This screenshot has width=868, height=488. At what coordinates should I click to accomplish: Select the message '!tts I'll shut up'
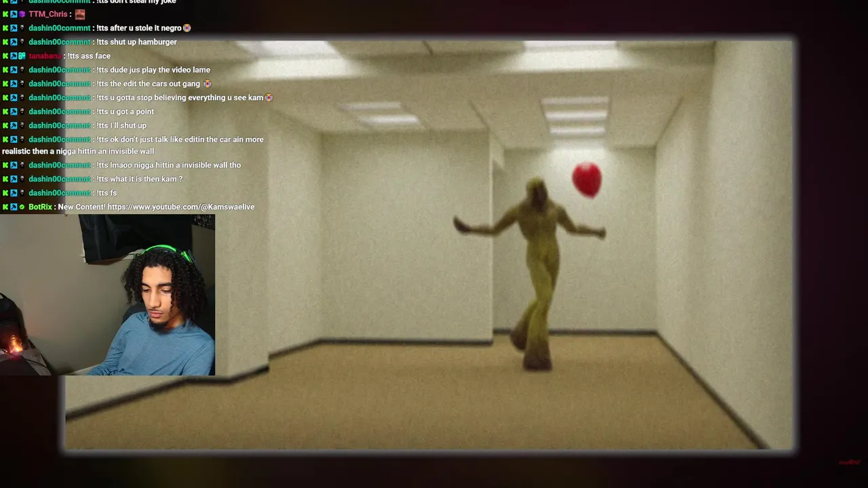[x=121, y=125]
